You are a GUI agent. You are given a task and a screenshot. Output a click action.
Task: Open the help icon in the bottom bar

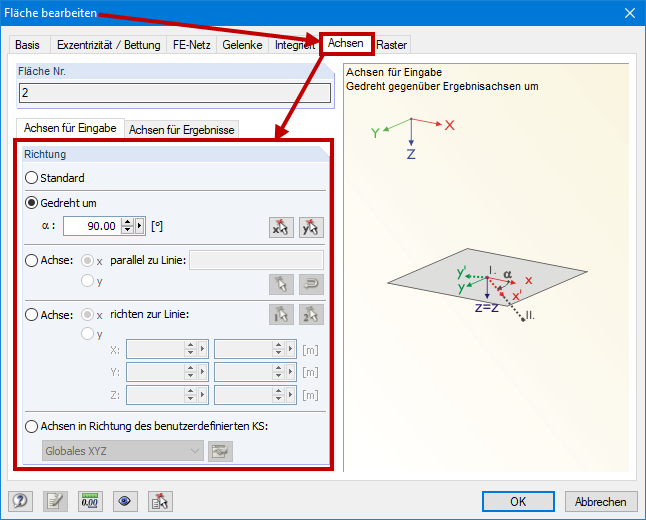click(x=20, y=501)
